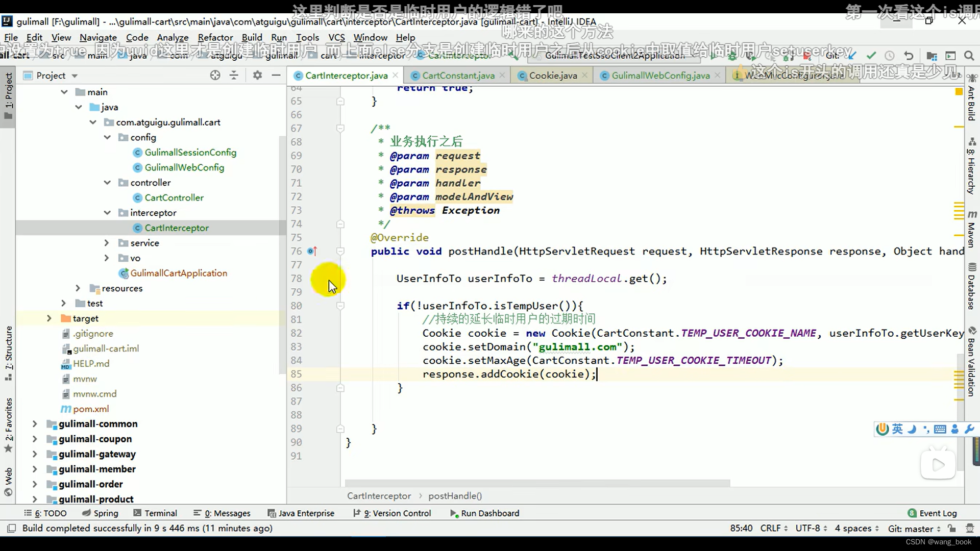Open Project Structure icon in toolbar

coord(932,55)
